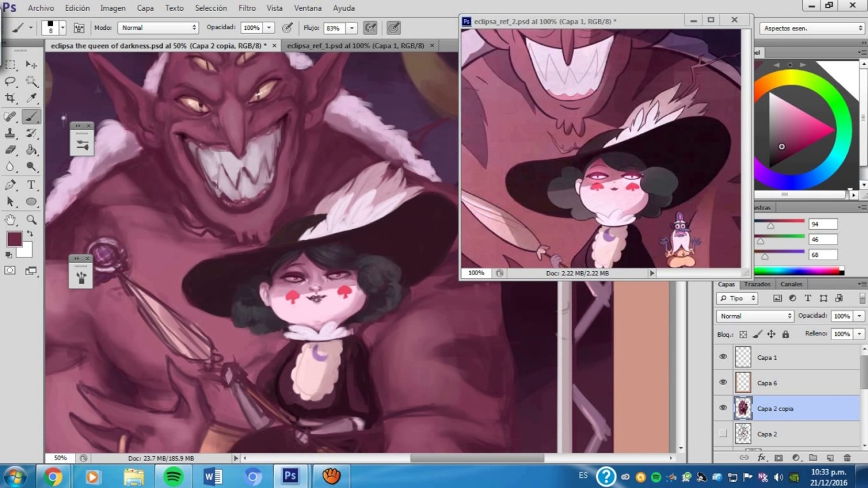Select the Blur tool
The width and height of the screenshot is (868, 488).
pos(11,167)
